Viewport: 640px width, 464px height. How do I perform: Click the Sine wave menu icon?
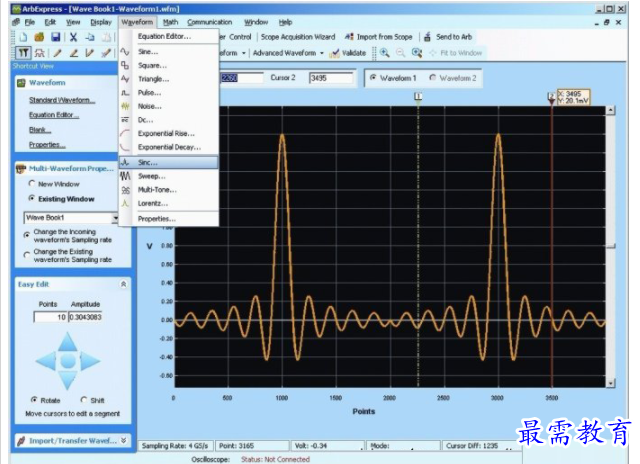pos(125,52)
